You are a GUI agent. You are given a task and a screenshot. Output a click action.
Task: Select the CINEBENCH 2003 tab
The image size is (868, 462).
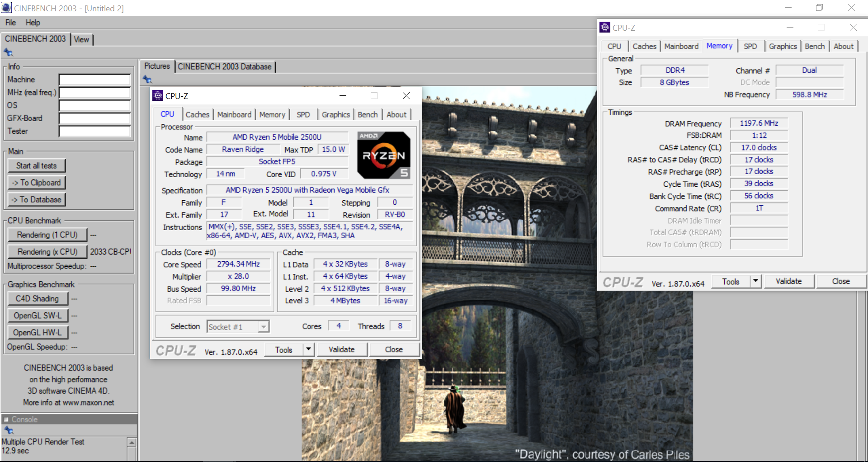(35, 39)
